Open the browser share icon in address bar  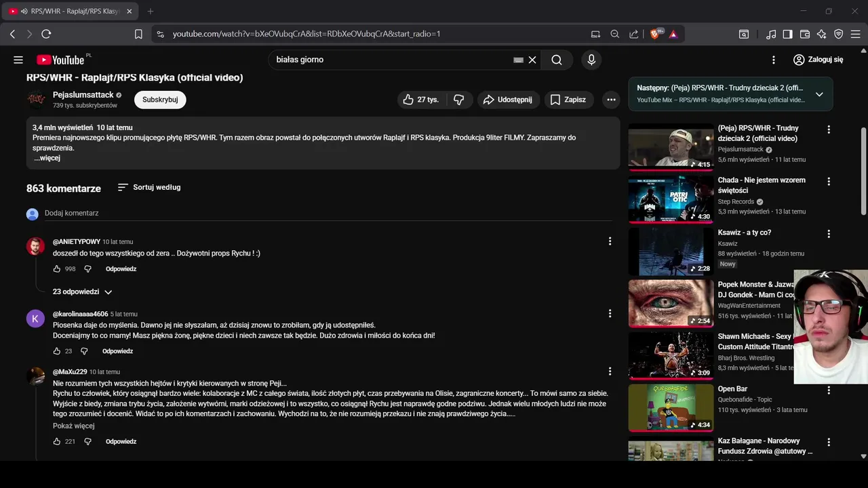tap(633, 34)
